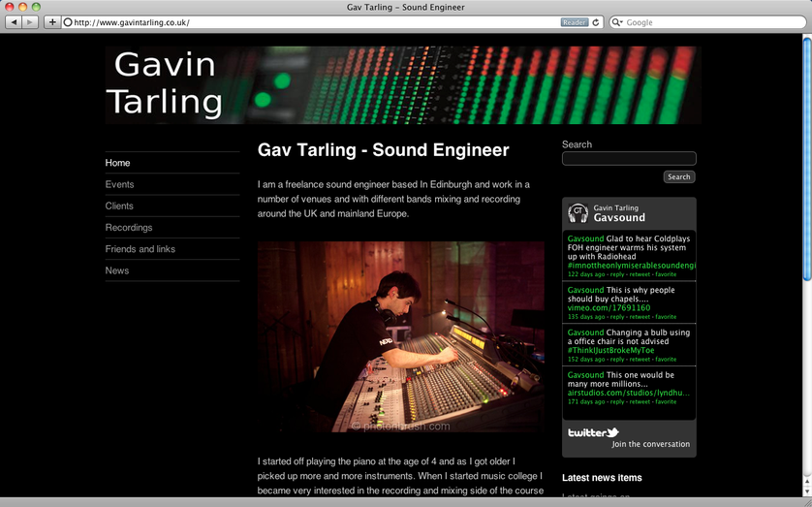Open the News navigation item
Viewport: 812px width, 507px height.
(117, 270)
